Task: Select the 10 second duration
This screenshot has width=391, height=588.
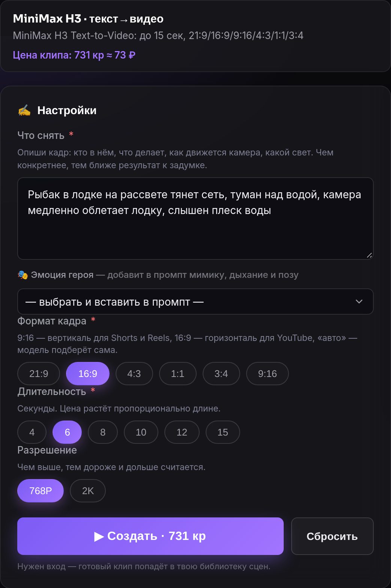Action: pyautogui.click(x=141, y=432)
